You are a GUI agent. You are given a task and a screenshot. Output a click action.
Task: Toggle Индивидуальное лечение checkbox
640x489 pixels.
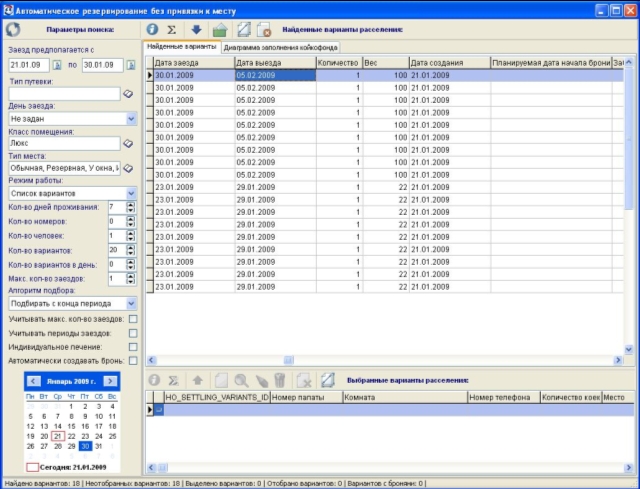pyautogui.click(x=133, y=347)
